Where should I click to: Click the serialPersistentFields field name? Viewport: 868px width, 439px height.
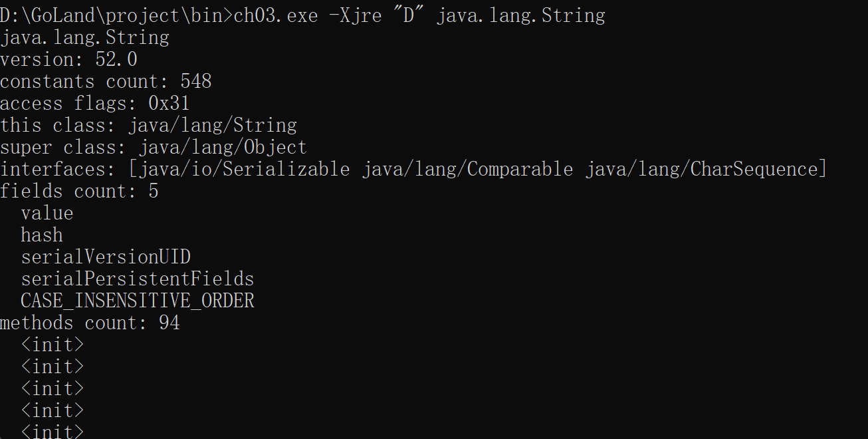138,279
